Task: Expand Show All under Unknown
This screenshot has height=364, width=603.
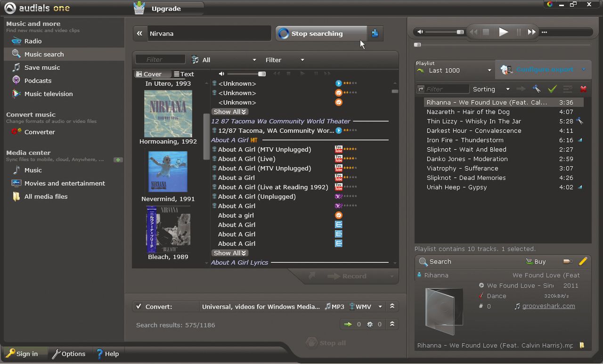Action: [229, 112]
